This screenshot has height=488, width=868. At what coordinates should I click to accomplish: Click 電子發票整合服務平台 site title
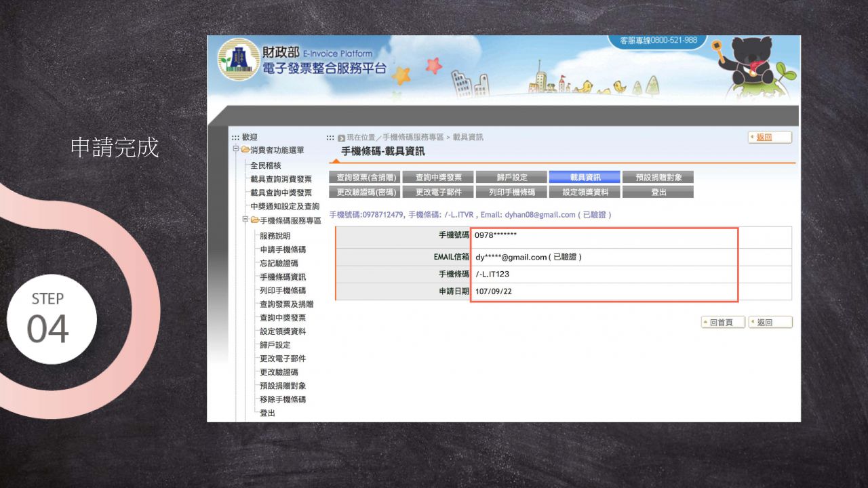(x=325, y=68)
